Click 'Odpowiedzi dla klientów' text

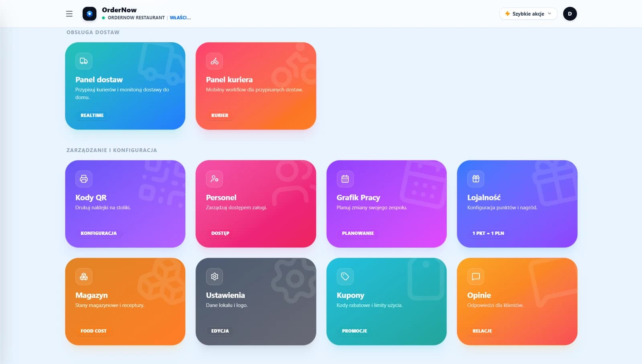tap(496, 305)
